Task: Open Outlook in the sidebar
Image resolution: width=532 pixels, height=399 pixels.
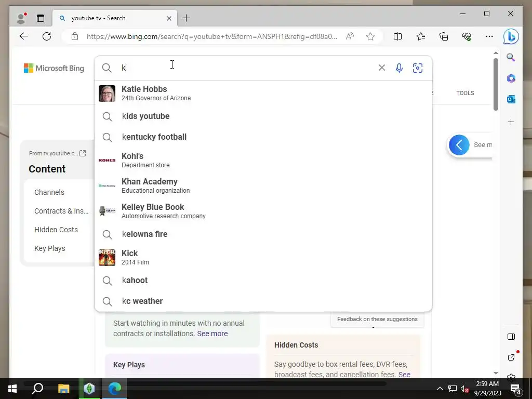Action: pyautogui.click(x=511, y=99)
